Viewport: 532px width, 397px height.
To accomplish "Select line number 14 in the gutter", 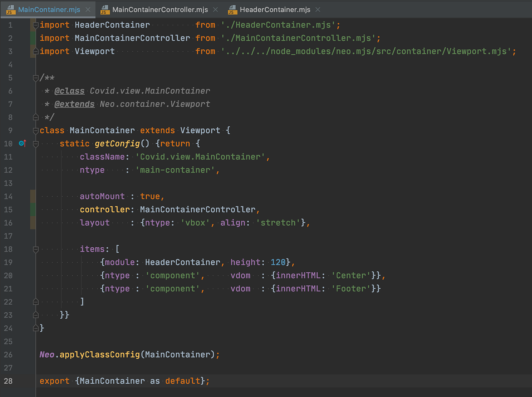I will 8,196.
